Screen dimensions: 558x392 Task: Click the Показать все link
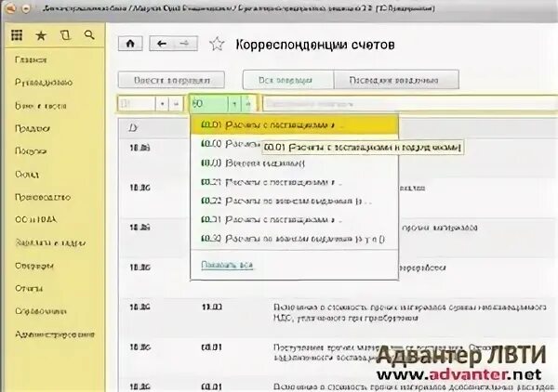227,265
